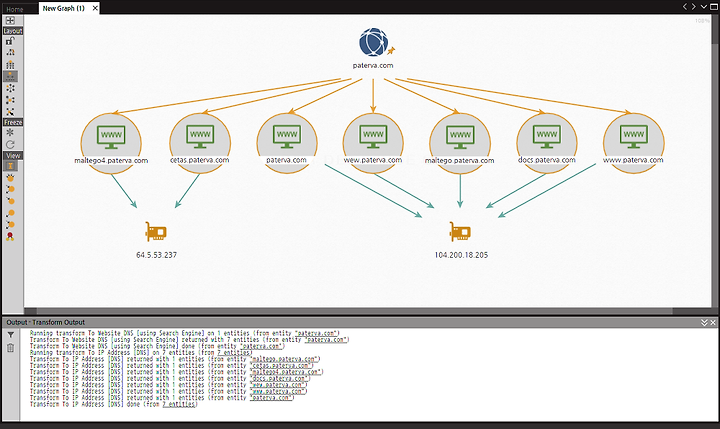This screenshot has width=720, height=429.
Task: Click the 108% zoom indicator
Action: pyautogui.click(x=702, y=21)
